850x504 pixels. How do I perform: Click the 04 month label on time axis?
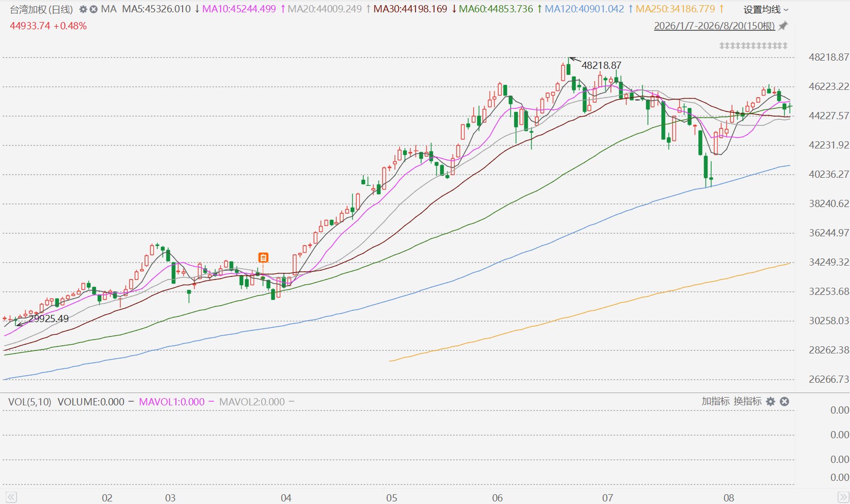pyautogui.click(x=286, y=498)
